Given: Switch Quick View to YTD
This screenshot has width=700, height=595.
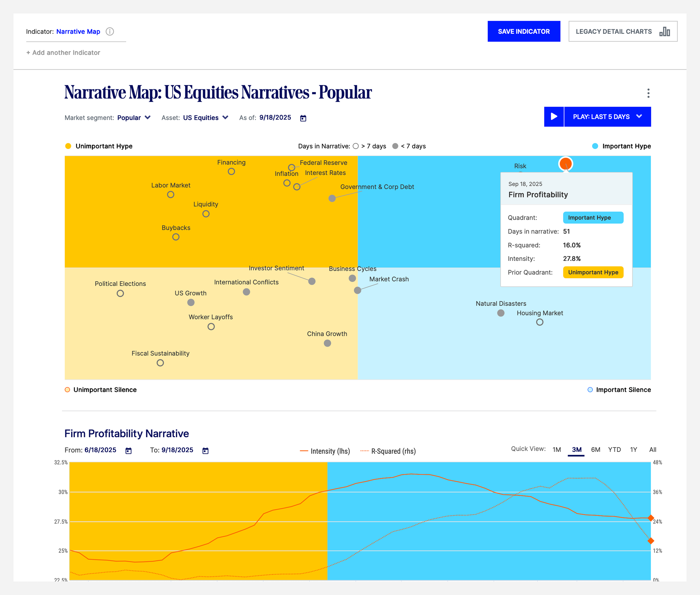Looking at the screenshot, I should point(614,450).
